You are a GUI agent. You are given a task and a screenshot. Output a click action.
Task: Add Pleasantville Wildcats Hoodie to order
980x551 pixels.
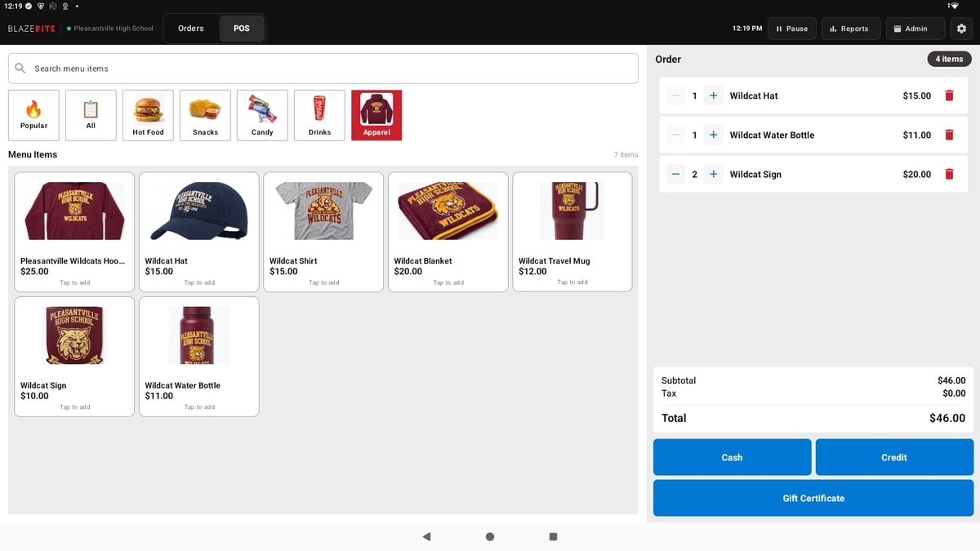[x=74, y=232]
